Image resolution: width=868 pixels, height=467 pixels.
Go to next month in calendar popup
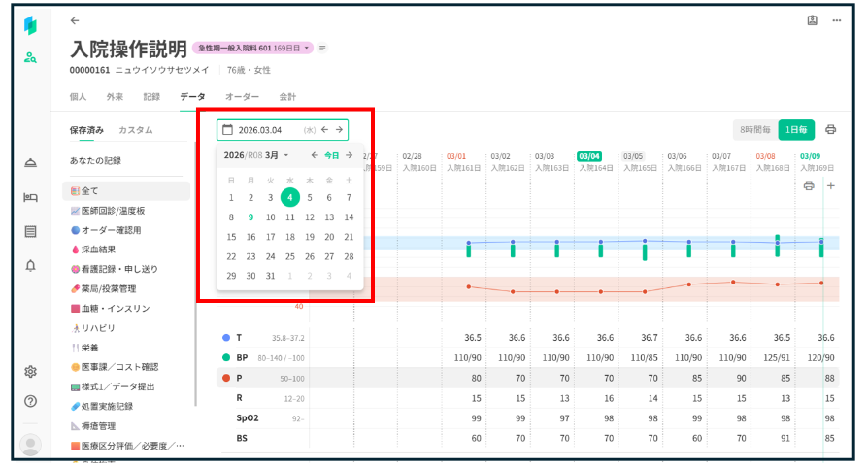pos(349,155)
